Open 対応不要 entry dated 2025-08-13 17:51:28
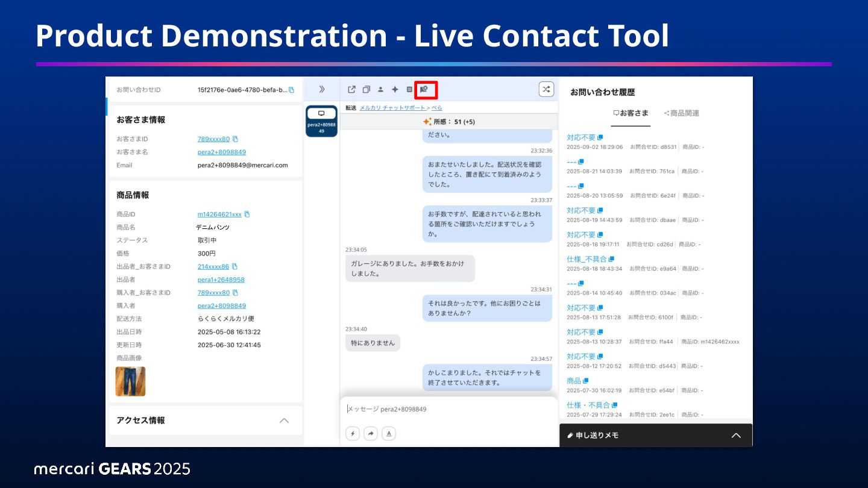The width and height of the screenshot is (868, 488). pos(581,308)
